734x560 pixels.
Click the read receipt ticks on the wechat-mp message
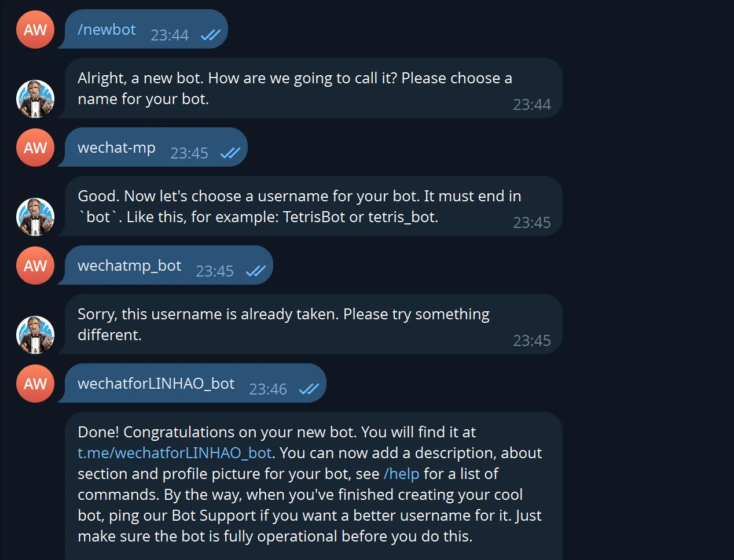point(230,153)
